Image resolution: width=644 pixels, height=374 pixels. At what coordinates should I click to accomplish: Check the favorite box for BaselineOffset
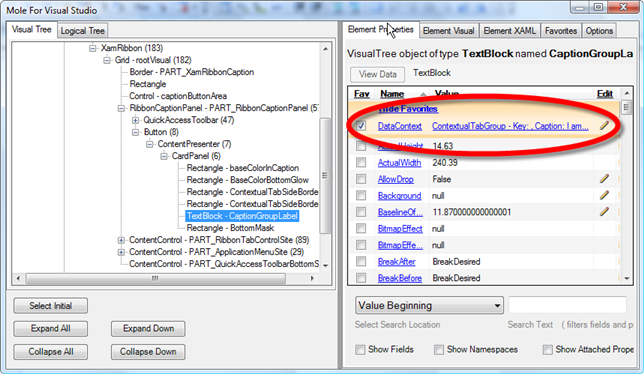(x=361, y=212)
